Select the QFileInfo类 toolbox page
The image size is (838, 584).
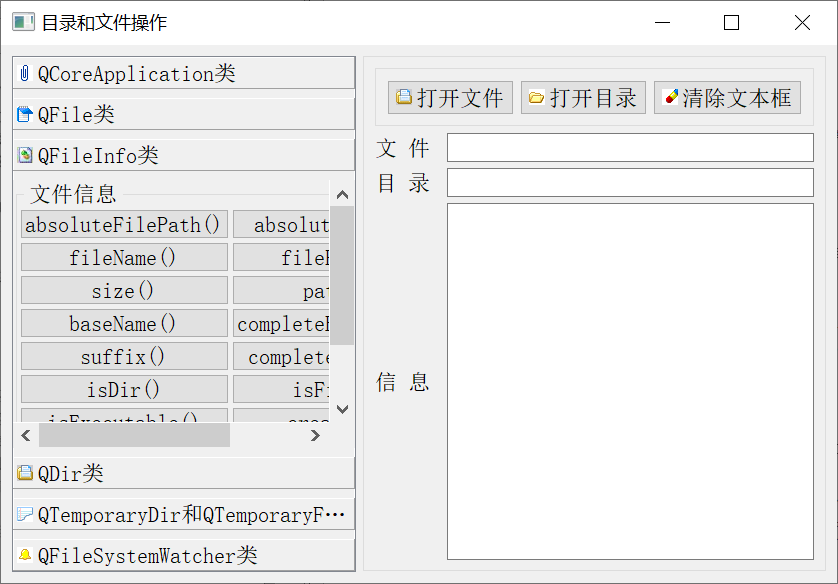[x=184, y=155]
